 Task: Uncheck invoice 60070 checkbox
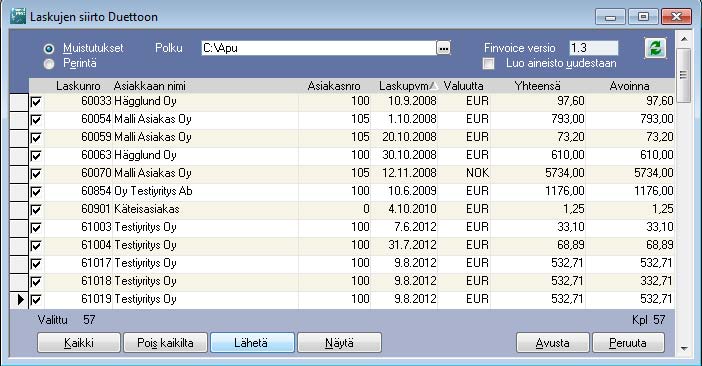[x=36, y=173]
